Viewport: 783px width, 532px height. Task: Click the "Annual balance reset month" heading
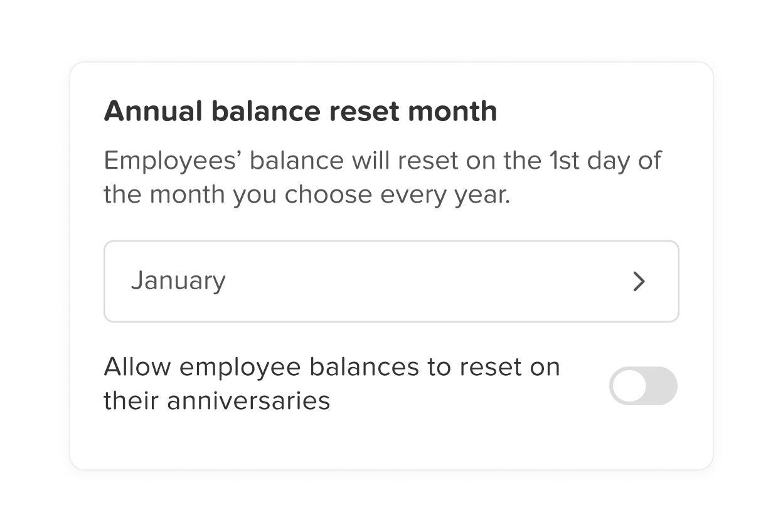(x=300, y=112)
